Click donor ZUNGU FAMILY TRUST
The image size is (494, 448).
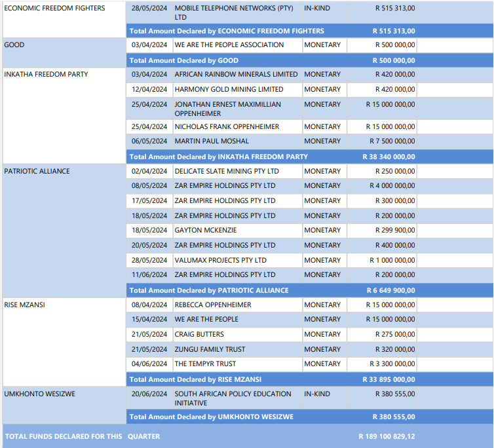click(210, 349)
